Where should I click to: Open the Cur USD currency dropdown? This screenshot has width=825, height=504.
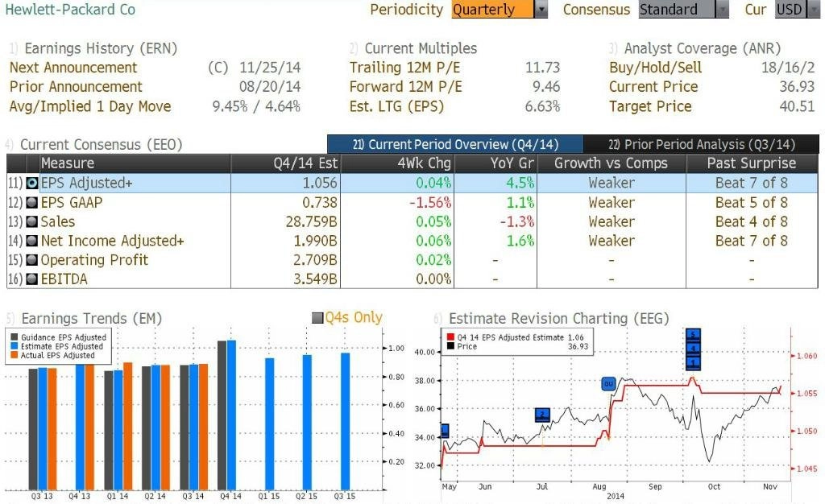point(797,10)
